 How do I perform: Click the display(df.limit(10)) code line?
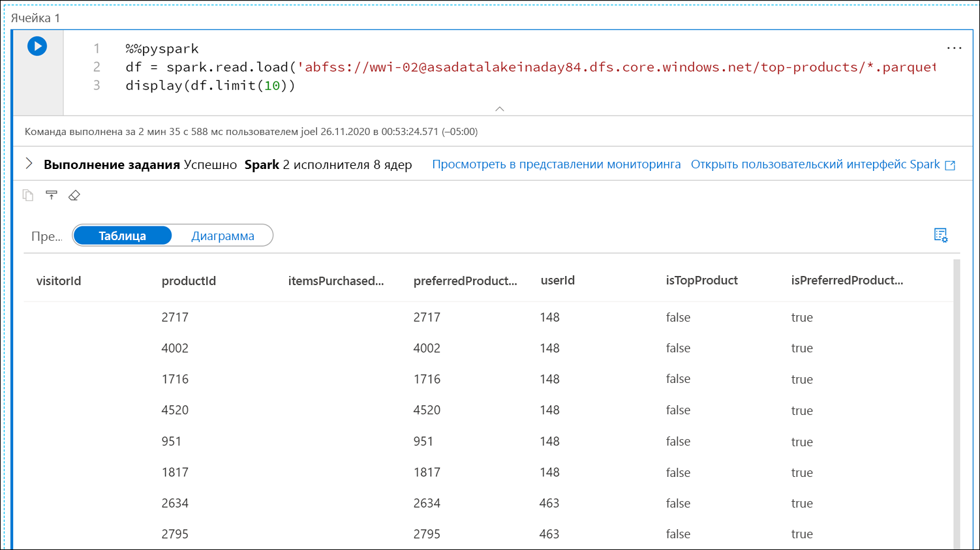tap(210, 85)
